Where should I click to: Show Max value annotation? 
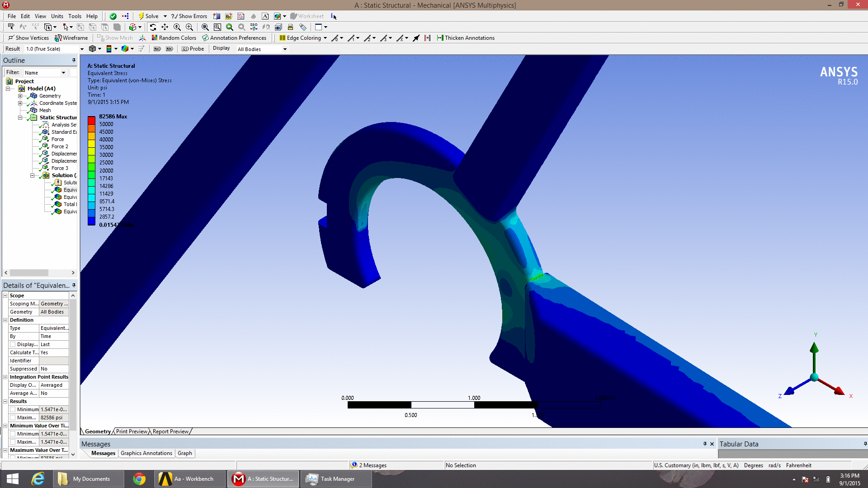pos(157,49)
